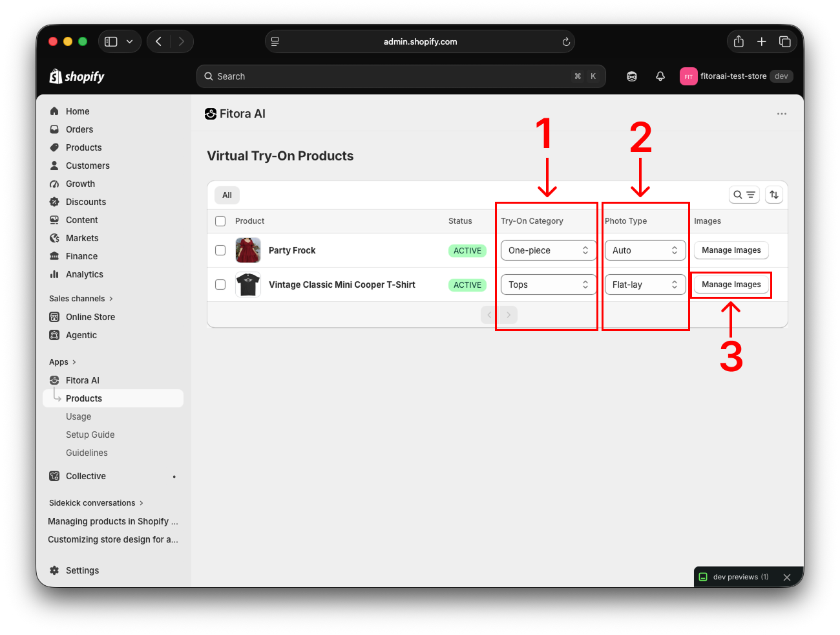
Task: Select the Vintage Classic Mini Cooper T-Shirt checkbox
Action: click(220, 285)
